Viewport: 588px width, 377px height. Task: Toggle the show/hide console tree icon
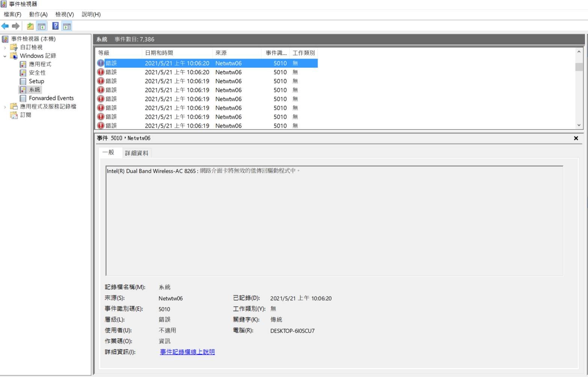click(42, 26)
